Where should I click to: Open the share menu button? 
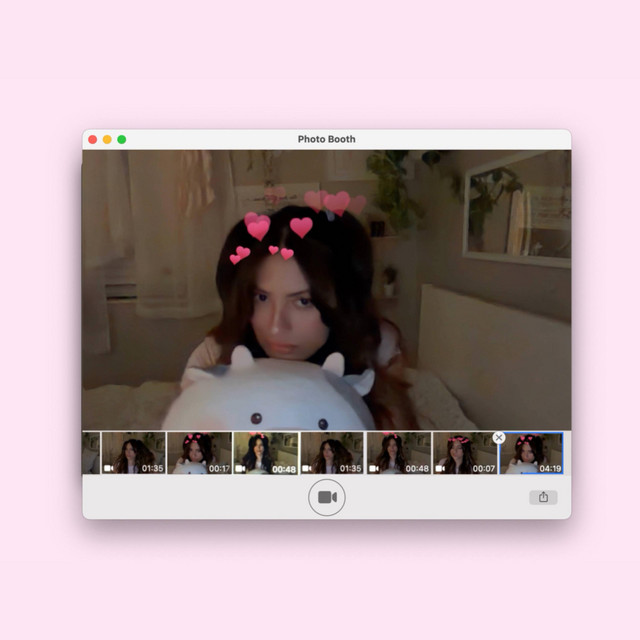point(543,497)
